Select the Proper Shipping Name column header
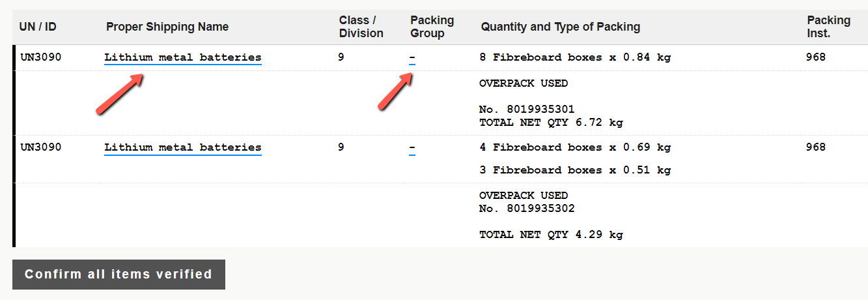The width and height of the screenshot is (868, 300). pos(167,27)
